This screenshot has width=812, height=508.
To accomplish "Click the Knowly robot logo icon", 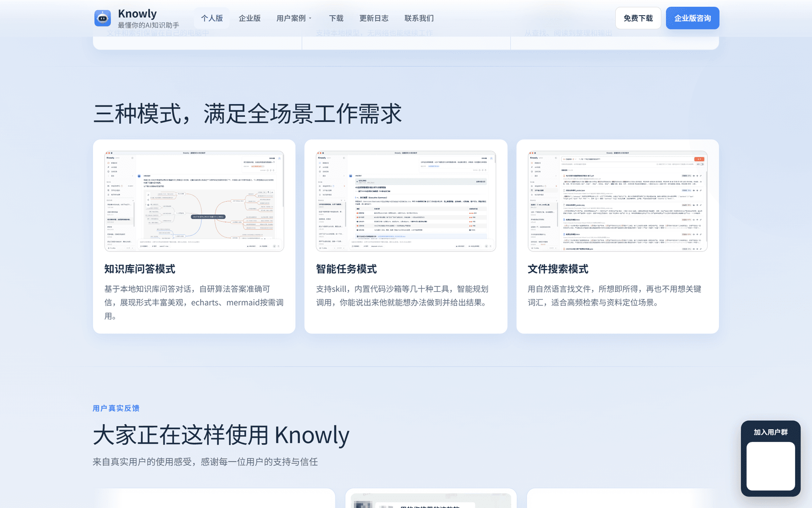I will (x=102, y=18).
